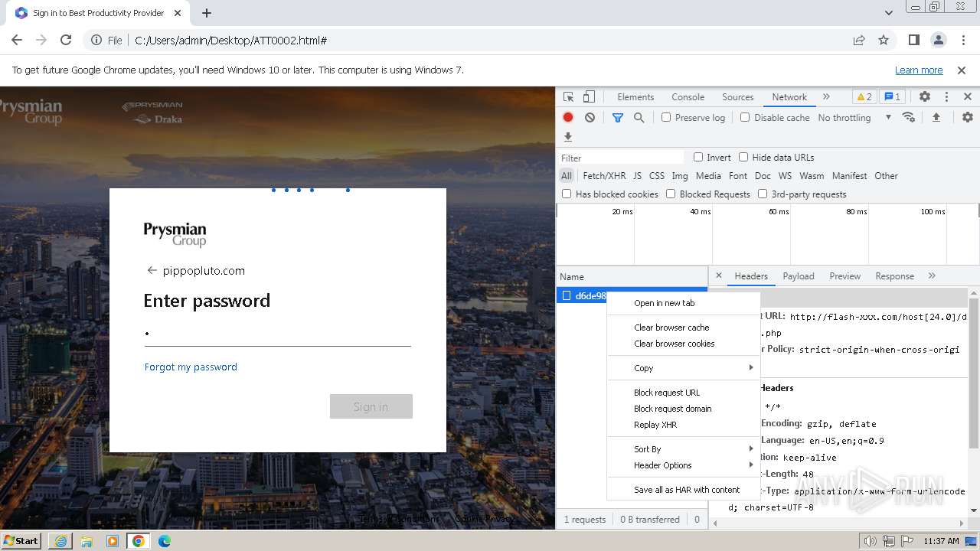Check the Invert filter option
Image resolution: width=980 pixels, height=551 pixels.
pyautogui.click(x=698, y=157)
